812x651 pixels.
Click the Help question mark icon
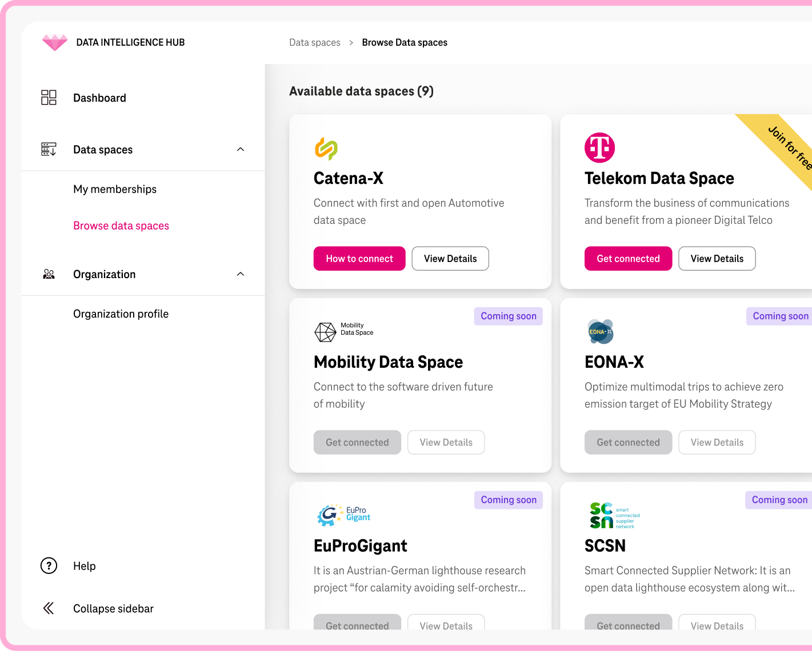click(x=49, y=566)
